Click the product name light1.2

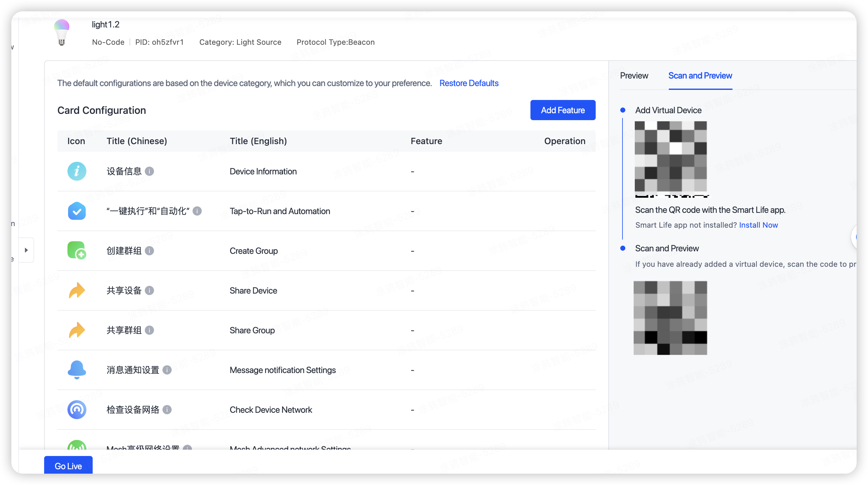pos(106,25)
